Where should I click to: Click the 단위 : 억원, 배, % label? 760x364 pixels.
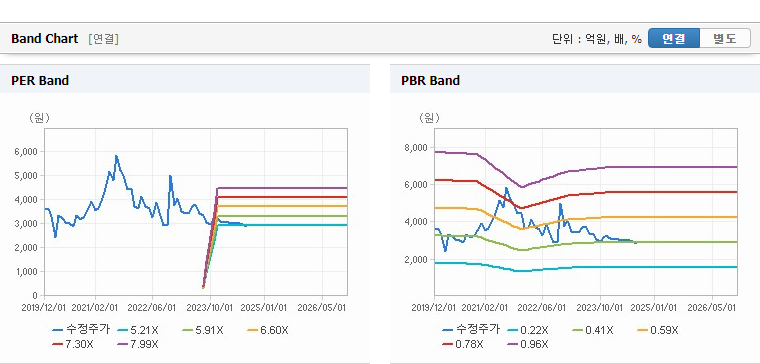coord(597,39)
